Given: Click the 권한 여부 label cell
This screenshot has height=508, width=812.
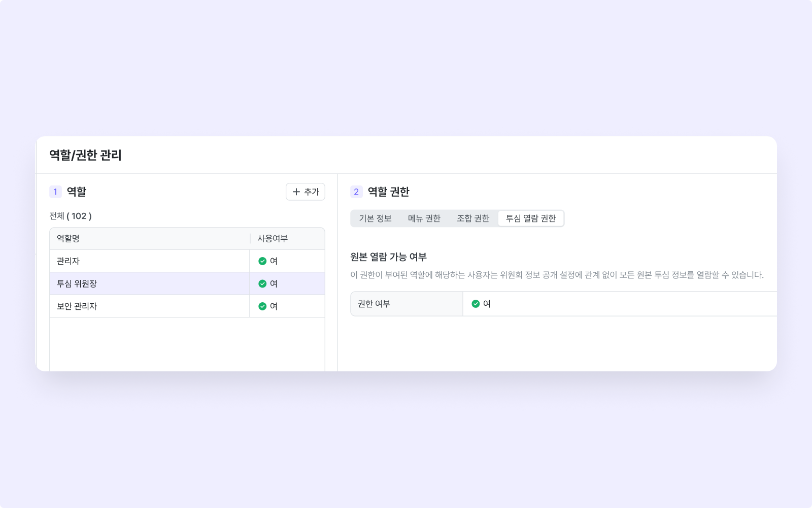Looking at the screenshot, I should tap(407, 304).
